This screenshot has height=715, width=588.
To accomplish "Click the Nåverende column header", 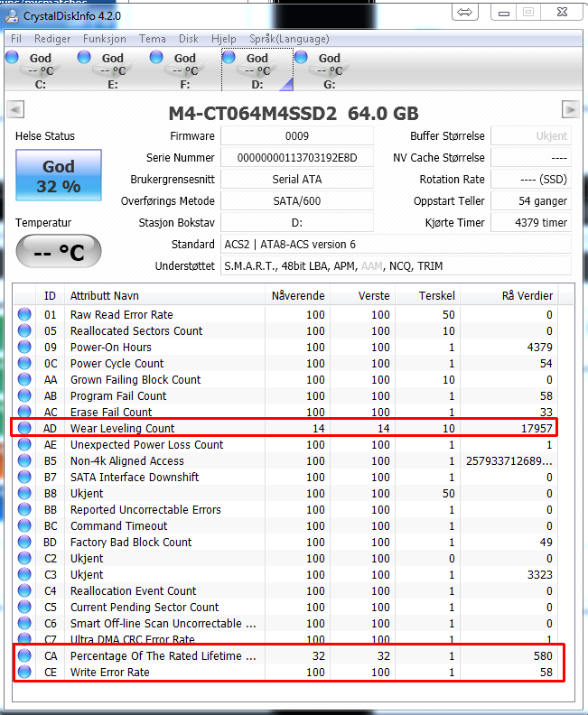I will coord(297,295).
